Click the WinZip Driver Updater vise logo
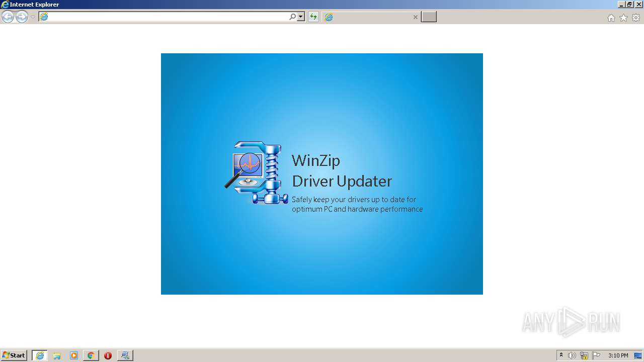 (x=257, y=172)
